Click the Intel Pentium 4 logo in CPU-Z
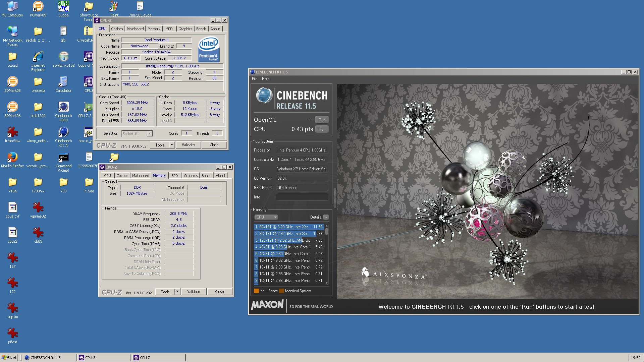The width and height of the screenshot is (644, 362). click(209, 50)
